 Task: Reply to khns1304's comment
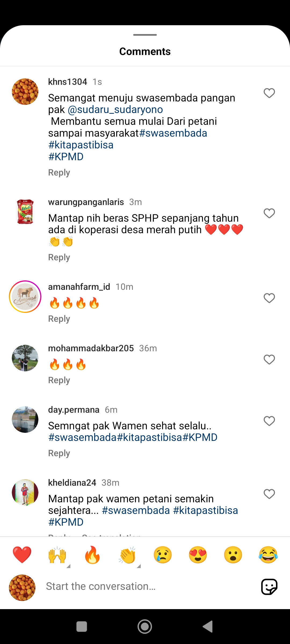point(59,173)
